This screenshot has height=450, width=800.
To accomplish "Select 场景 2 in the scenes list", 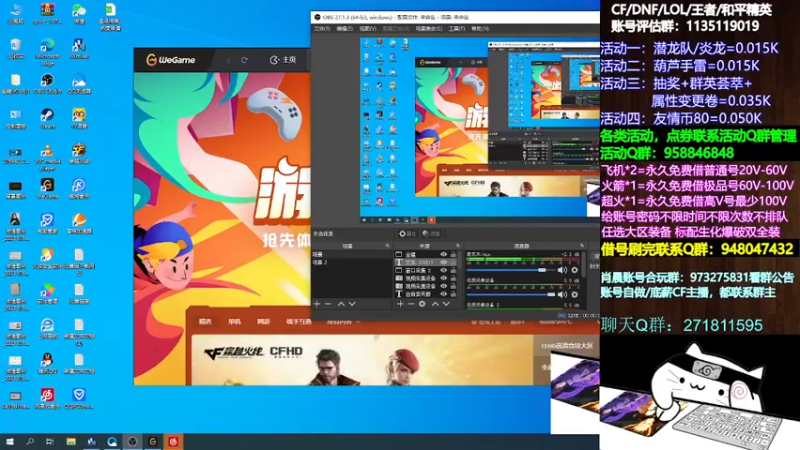I will coord(352,262).
